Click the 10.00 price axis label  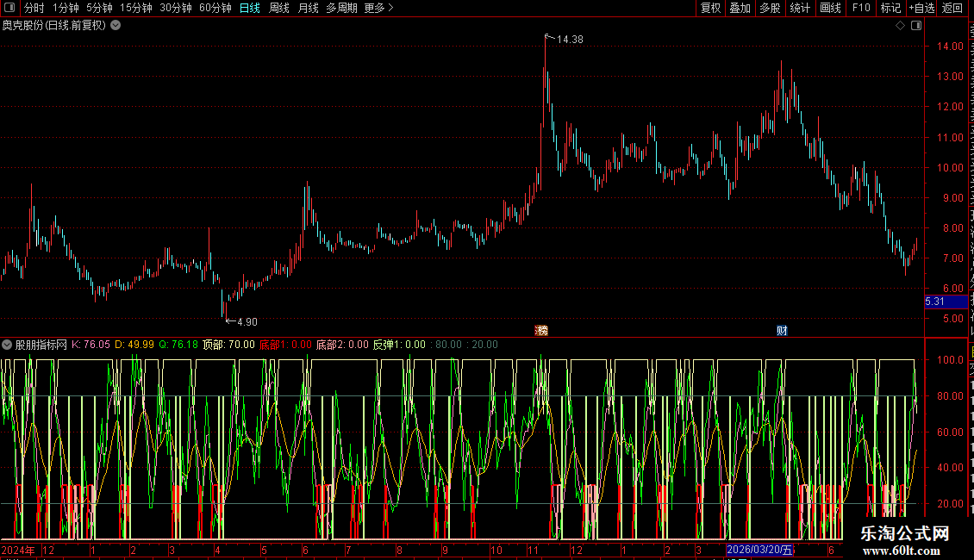951,168
